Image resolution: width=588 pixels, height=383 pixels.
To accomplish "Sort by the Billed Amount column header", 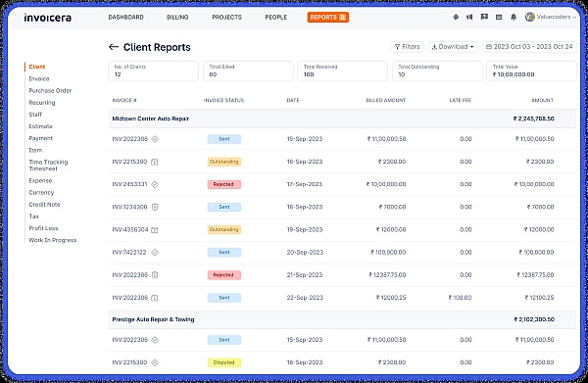I will click(x=386, y=101).
